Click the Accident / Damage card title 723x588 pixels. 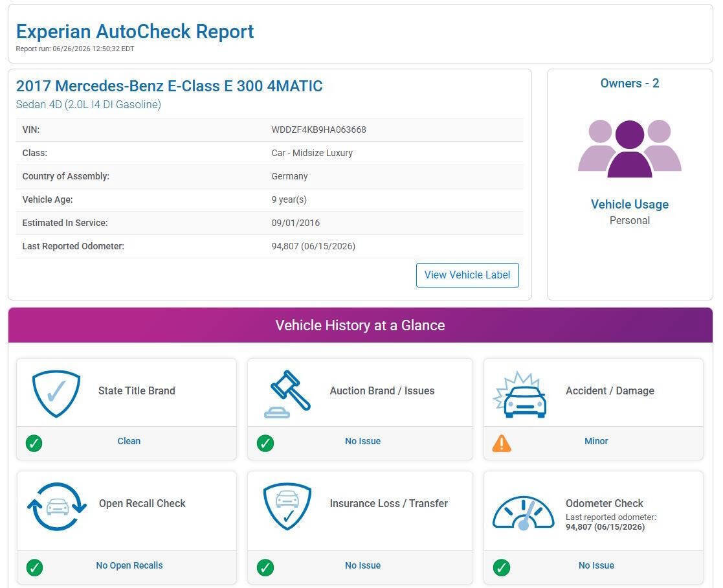pyautogui.click(x=610, y=390)
